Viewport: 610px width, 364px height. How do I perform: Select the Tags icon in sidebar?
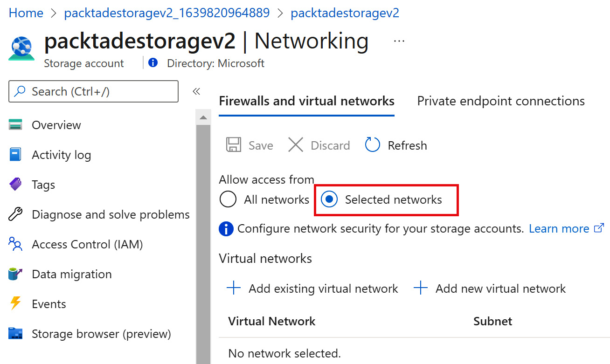[15, 185]
